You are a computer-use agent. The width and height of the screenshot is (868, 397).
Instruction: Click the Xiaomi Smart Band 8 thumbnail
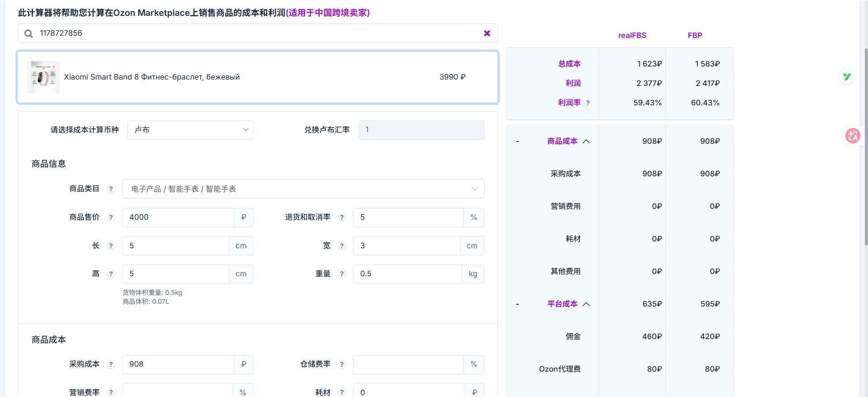tap(43, 77)
